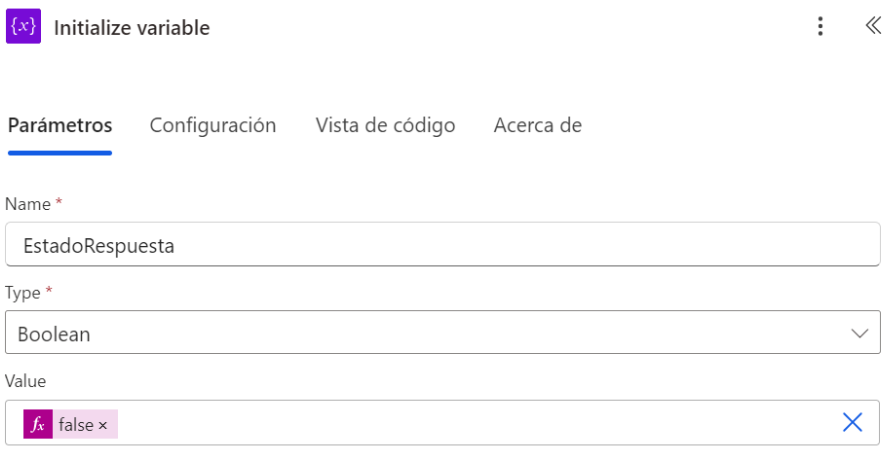Select the false expression token

[x=76, y=425]
